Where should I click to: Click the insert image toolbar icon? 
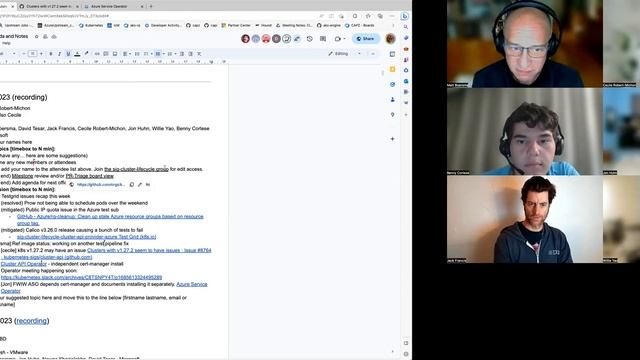pos(115,54)
